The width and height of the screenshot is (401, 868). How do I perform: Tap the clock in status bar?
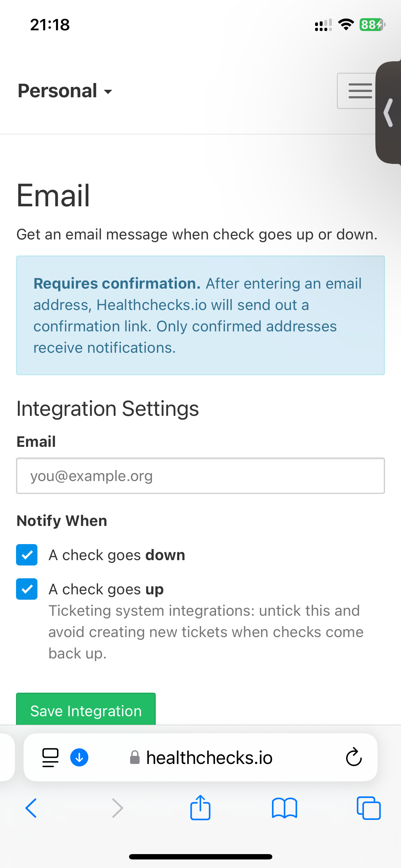[50, 25]
